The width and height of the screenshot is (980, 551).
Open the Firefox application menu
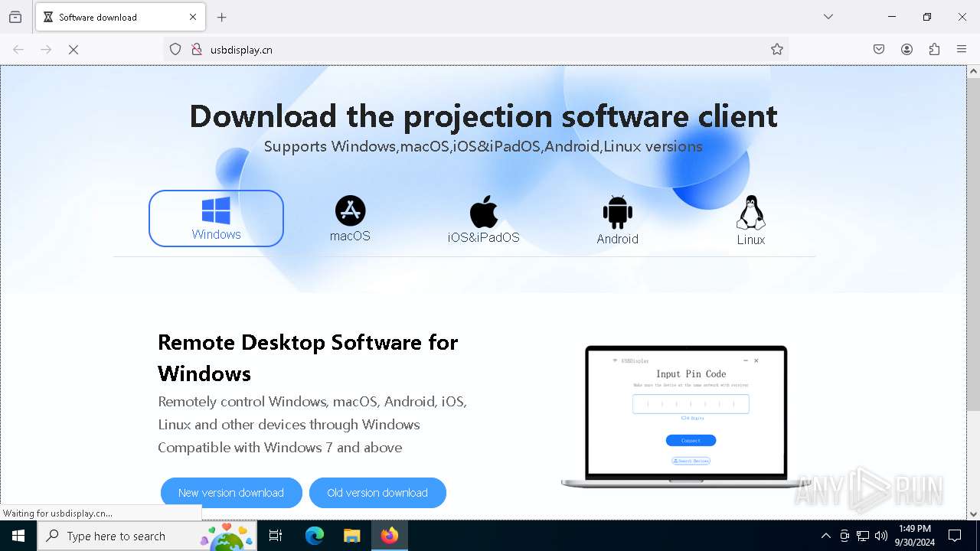tap(962, 49)
